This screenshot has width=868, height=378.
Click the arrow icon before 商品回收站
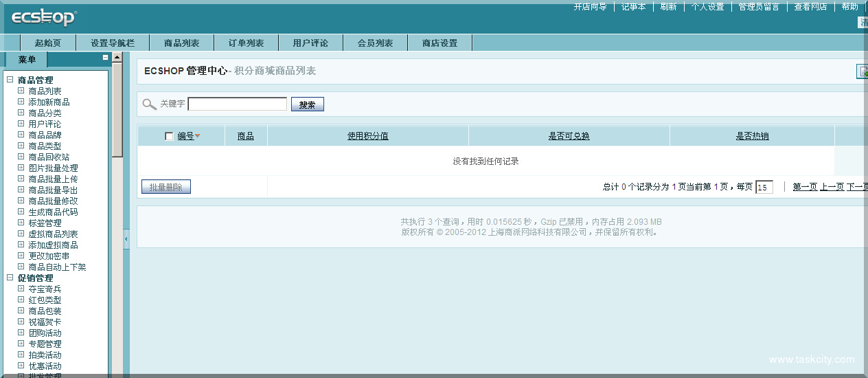21,157
